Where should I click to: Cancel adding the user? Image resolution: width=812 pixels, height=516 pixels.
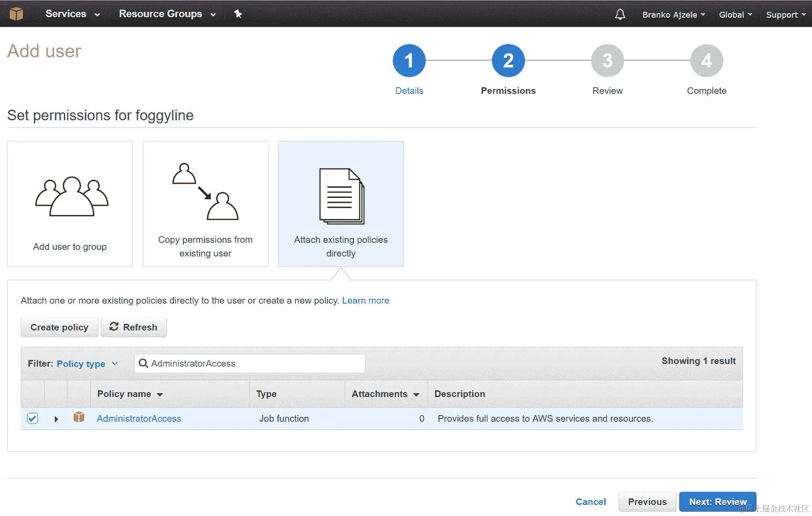591,502
